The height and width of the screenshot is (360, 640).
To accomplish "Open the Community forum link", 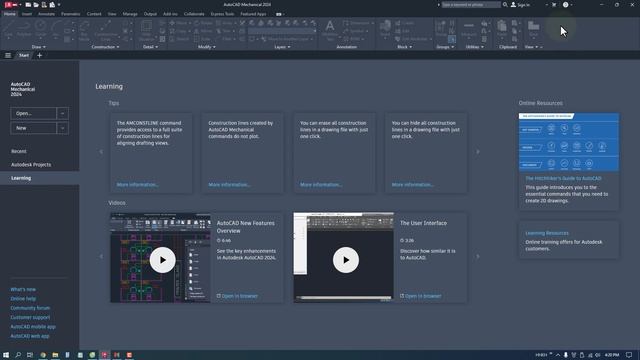I will point(30,308).
